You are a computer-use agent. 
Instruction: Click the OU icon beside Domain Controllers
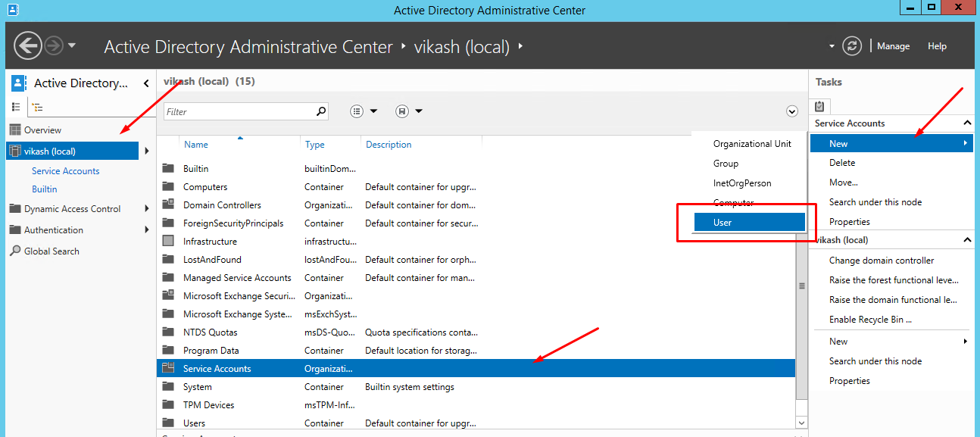168,205
